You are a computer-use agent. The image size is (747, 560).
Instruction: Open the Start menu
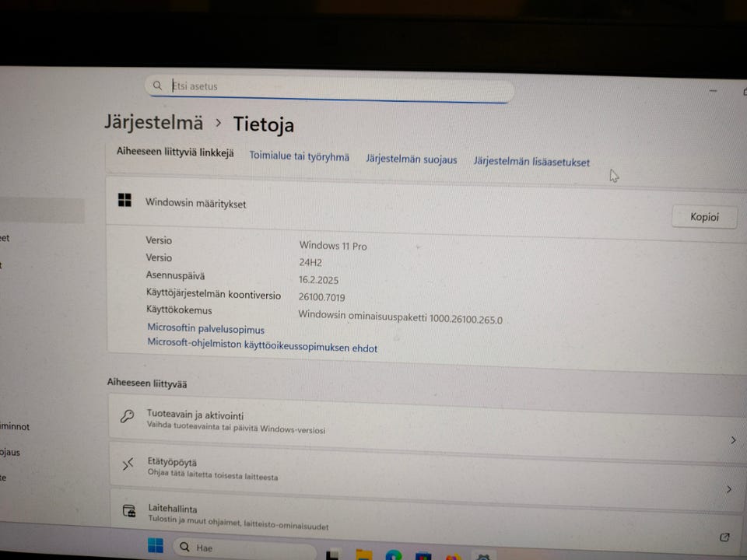[155, 546]
